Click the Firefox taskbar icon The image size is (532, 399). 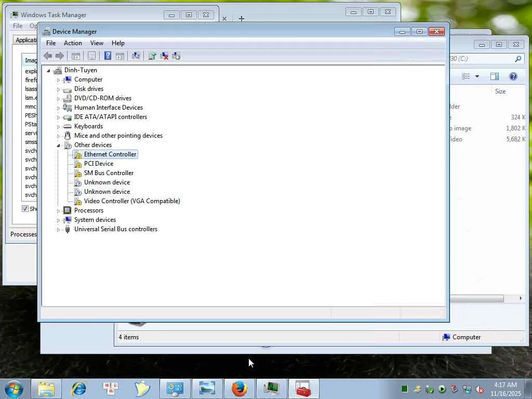[239, 389]
